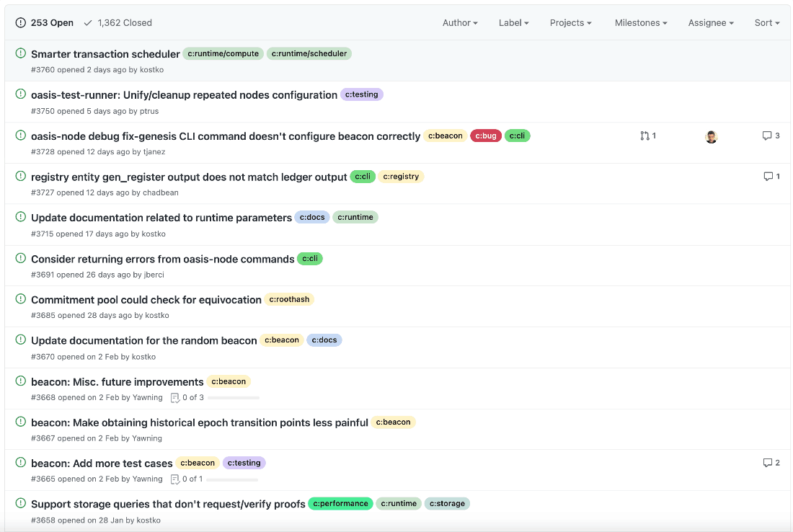Click open-issue icon beside registry entity gen_register issue
This screenshot has width=793, height=532.
tap(21, 177)
